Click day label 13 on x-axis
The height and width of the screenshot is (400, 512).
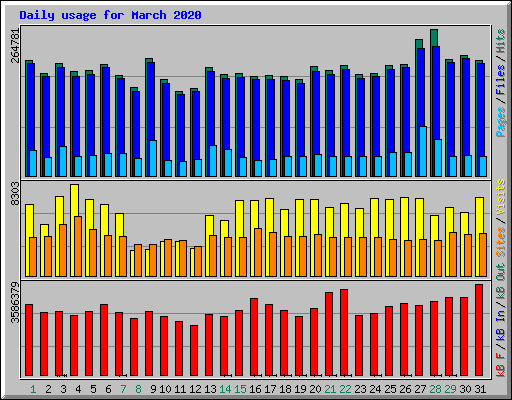click(210, 389)
